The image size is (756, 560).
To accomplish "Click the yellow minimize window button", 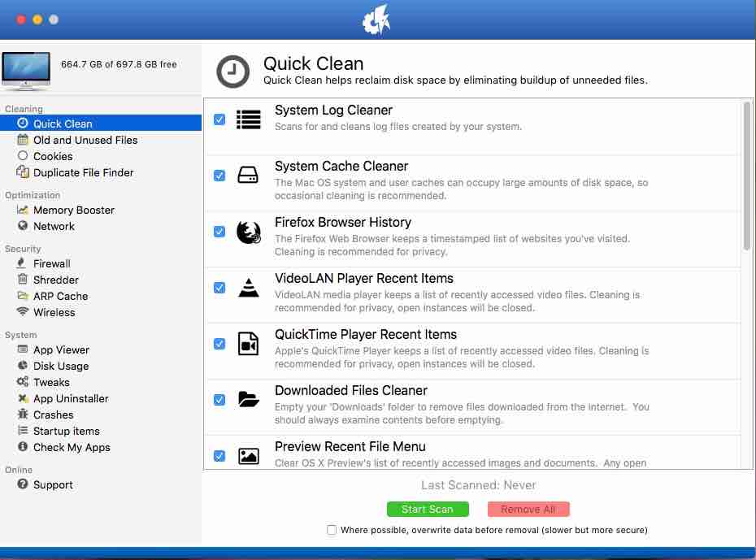I will (x=37, y=20).
